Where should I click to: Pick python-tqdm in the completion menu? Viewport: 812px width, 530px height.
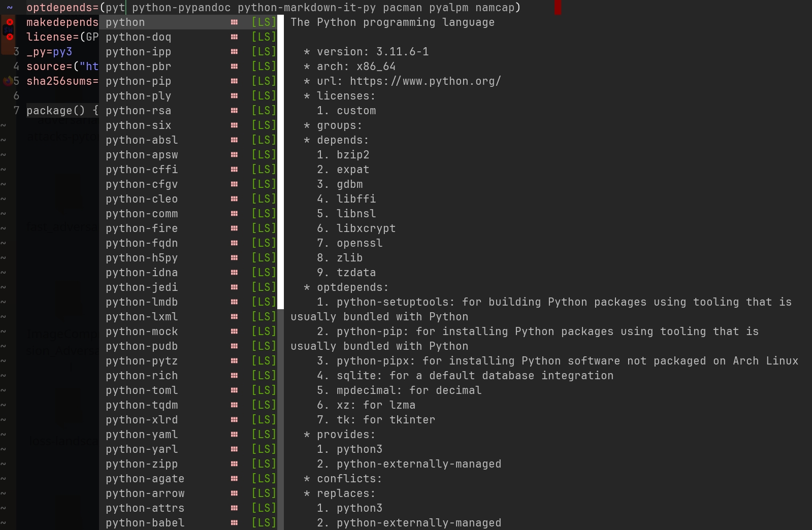point(142,405)
